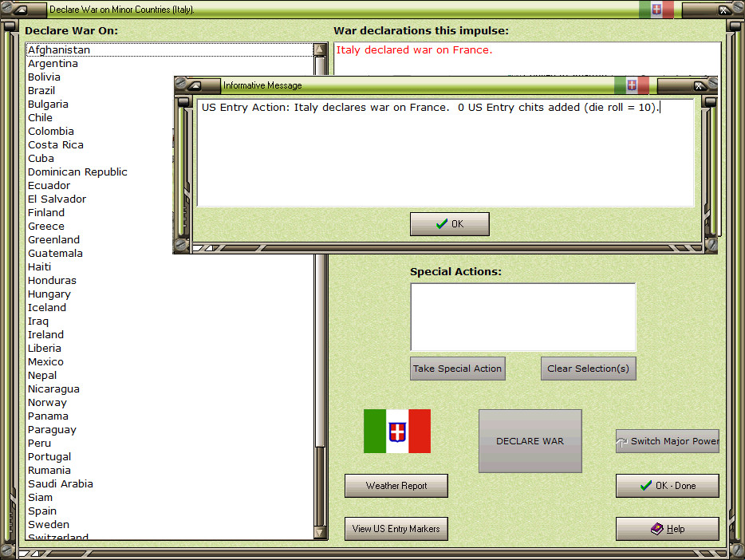Select Haiti in the country list
Viewport: 745px width, 560px height.
pyautogui.click(x=170, y=267)
